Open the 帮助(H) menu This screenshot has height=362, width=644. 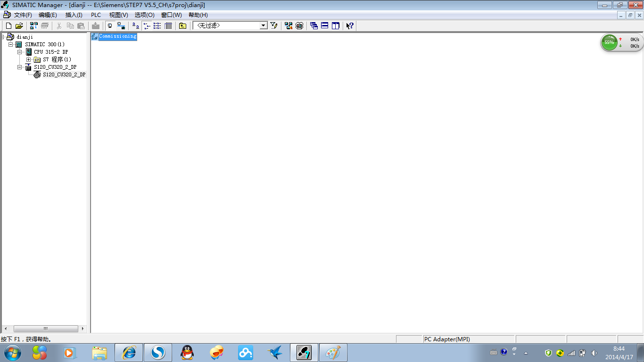[x=198, y=15]
